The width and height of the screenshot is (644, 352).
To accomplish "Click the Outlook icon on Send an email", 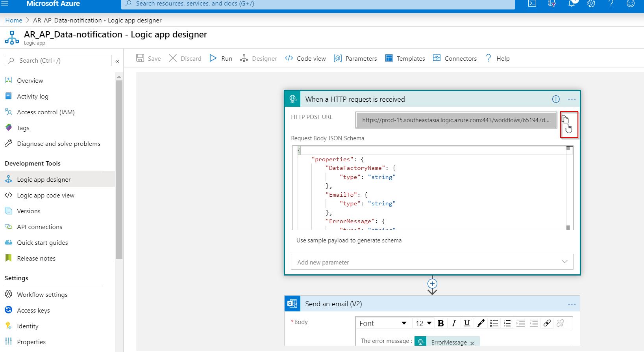I will coord(292,304).
